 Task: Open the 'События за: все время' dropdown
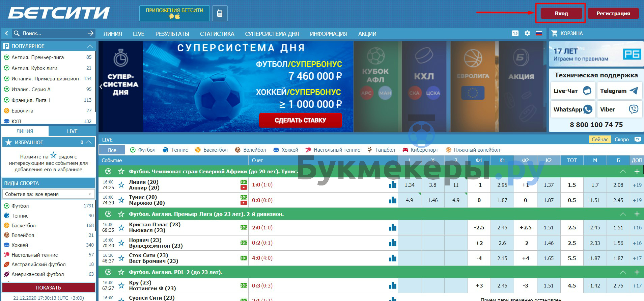click(x=48, y=194)
